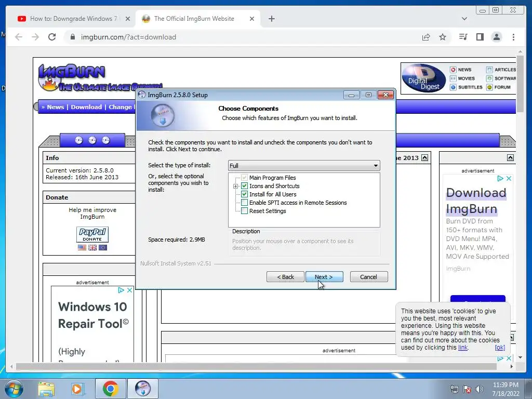Open the Chrome three-dot menu
The image size is (532, 399).
[x=513, y=37]
